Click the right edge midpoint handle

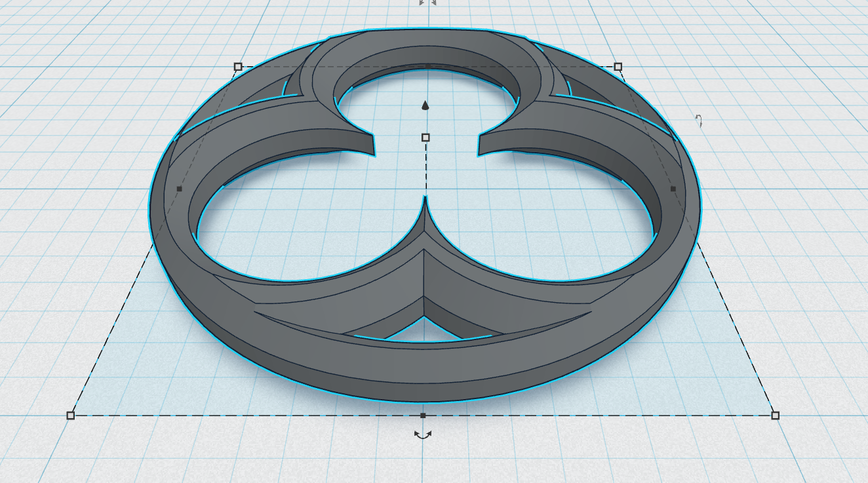673,189
